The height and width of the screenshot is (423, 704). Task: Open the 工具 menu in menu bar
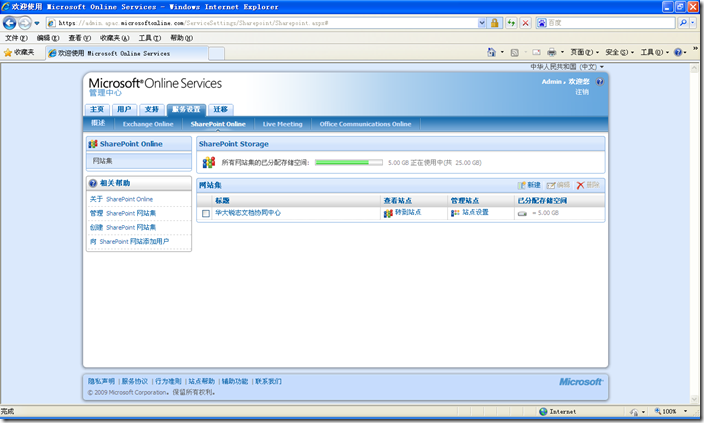tap(150, 38)
